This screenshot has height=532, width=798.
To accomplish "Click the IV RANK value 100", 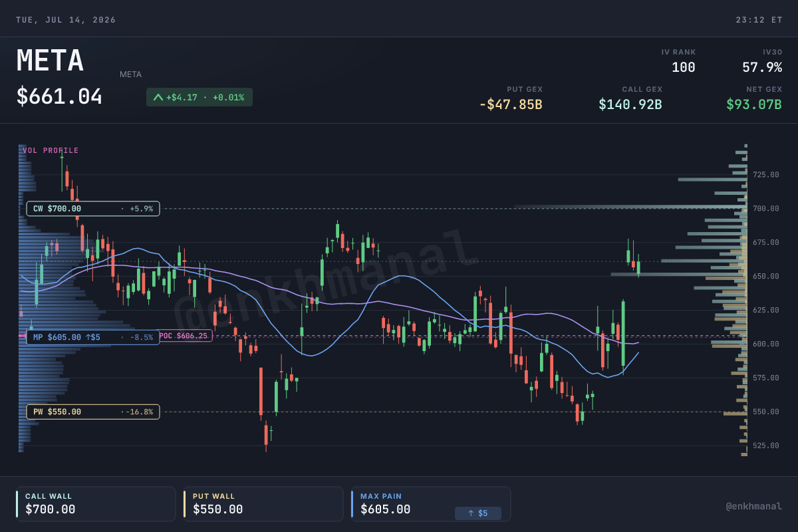I will (x=683, y=67).
